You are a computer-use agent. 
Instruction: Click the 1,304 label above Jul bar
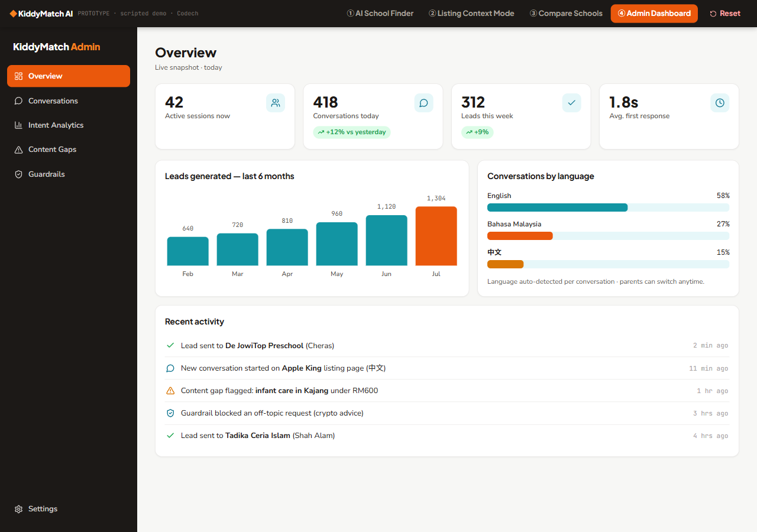[436, 199]
